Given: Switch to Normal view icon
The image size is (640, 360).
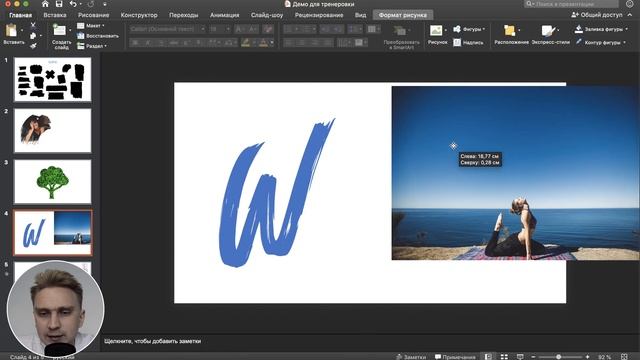Looking at the screenshot, I should (488, 357).
